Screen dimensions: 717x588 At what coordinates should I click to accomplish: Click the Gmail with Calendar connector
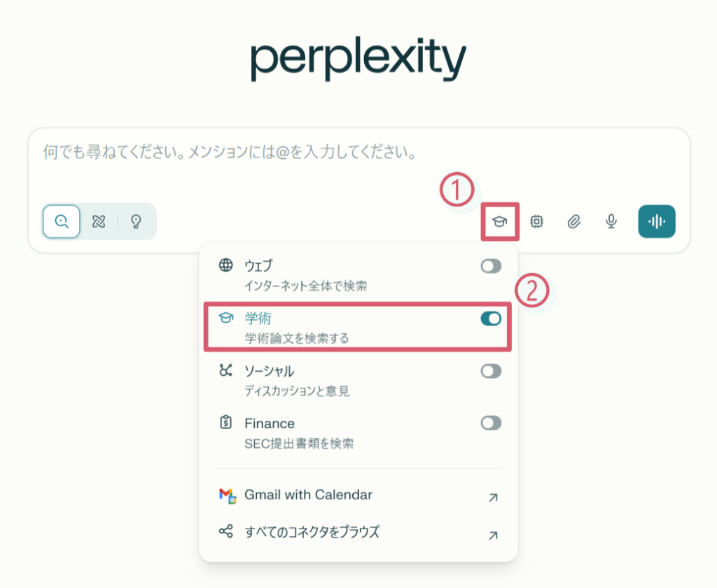click(x=308, y=495)
